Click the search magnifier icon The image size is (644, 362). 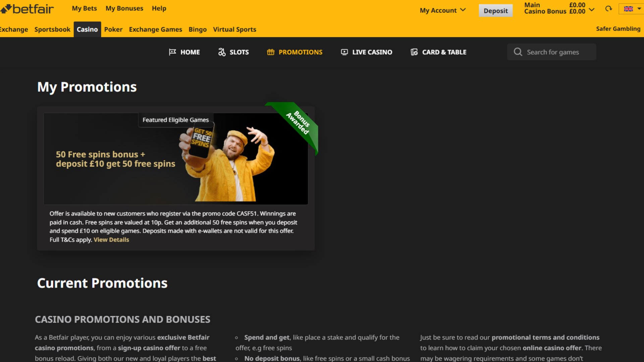coord(518,52)
